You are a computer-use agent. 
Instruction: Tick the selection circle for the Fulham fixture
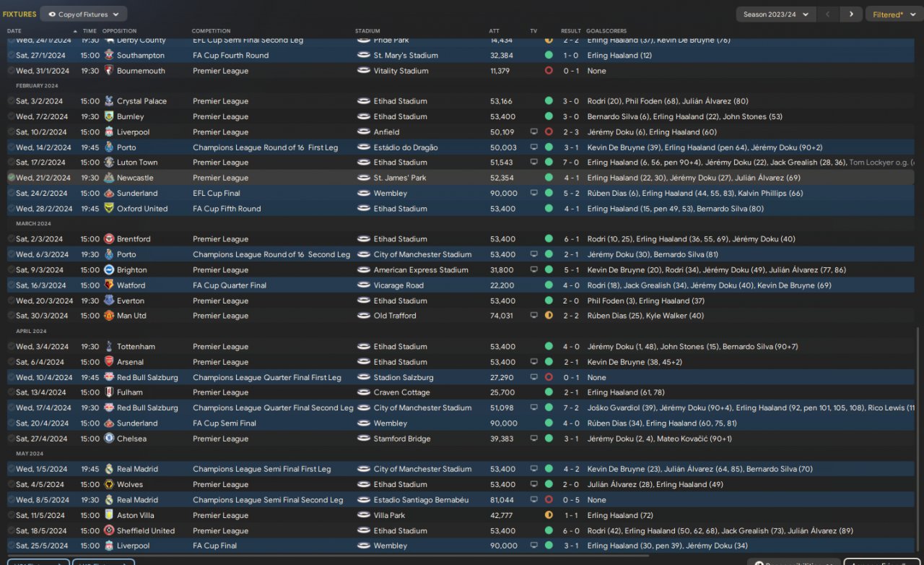[x=12, y=392]
